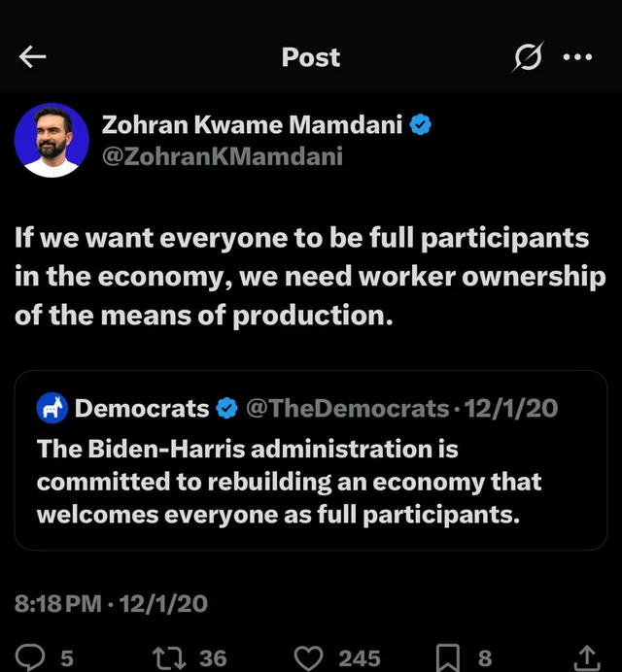Click the @ZohranKMamdani handle
This screenshot has height=672, width=622.
tap(222, 156)
